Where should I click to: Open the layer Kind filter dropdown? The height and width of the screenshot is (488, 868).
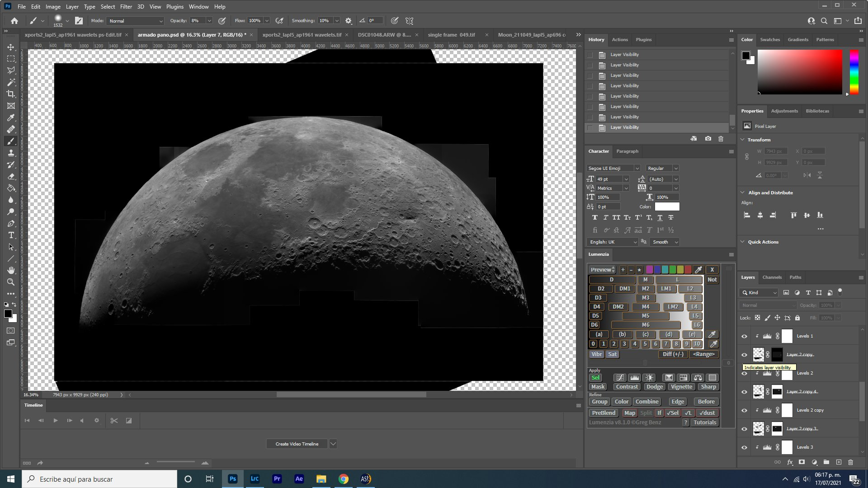click(x=759, y=293)
